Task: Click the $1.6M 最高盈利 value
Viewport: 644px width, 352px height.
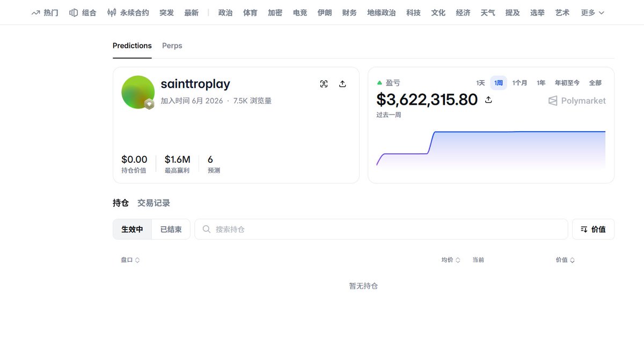Action: [177, 160]
